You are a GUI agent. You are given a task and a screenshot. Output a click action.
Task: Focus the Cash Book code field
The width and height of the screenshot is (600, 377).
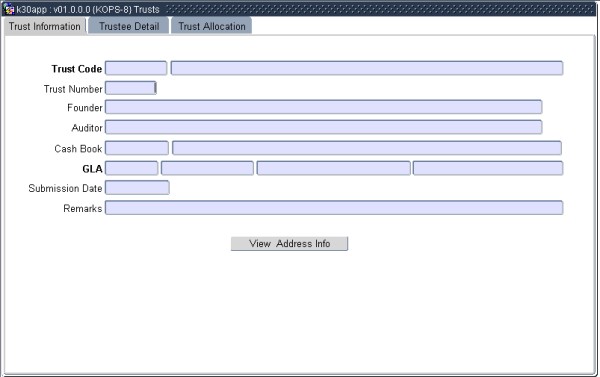coord(137,148)
